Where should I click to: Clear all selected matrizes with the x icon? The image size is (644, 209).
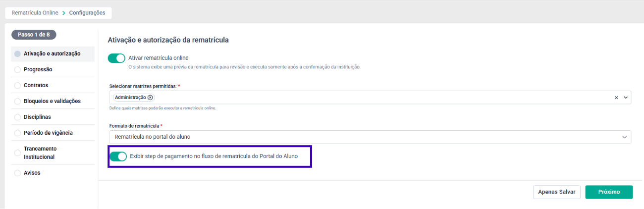point(616,98)
